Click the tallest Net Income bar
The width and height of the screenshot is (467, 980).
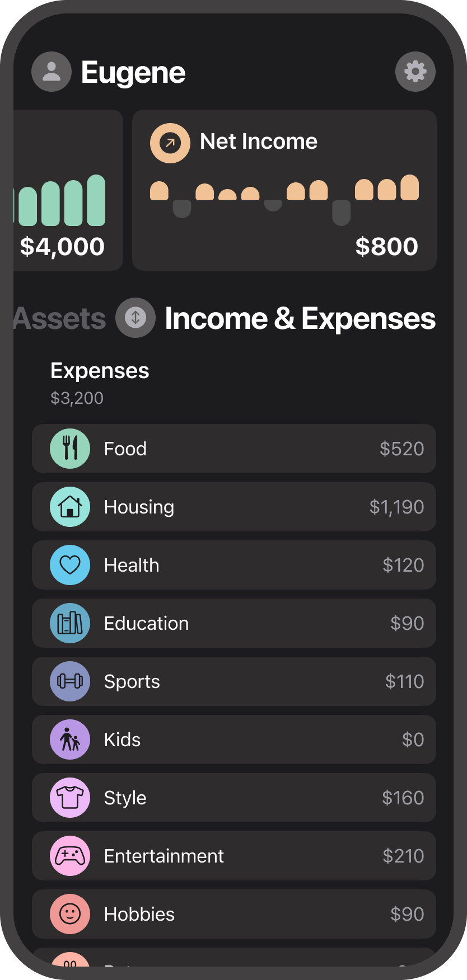pyautogui.click(x=409, y=187)
